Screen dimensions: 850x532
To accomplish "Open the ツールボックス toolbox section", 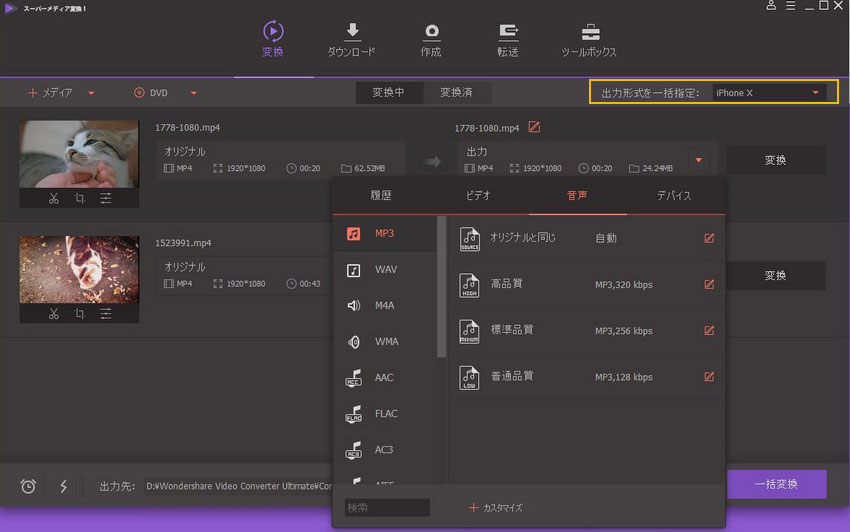I will (589, 39).
